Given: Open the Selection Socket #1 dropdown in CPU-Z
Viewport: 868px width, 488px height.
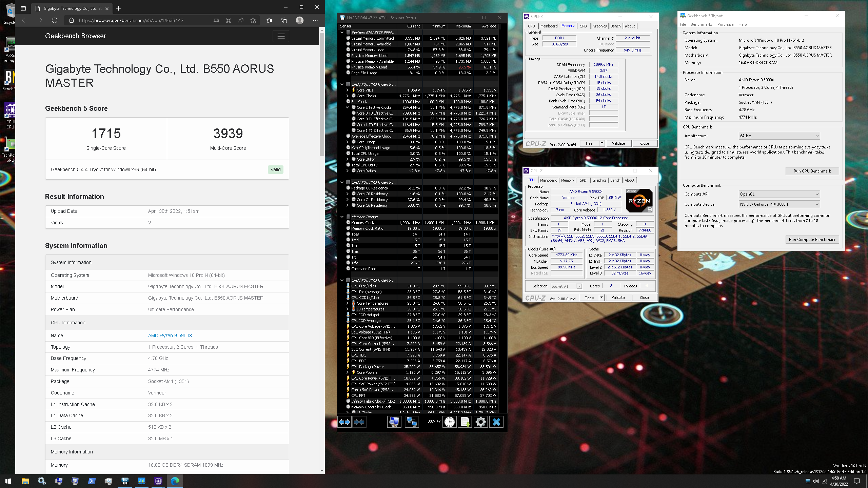Looking at the screenshot, I should pos(566,286).
